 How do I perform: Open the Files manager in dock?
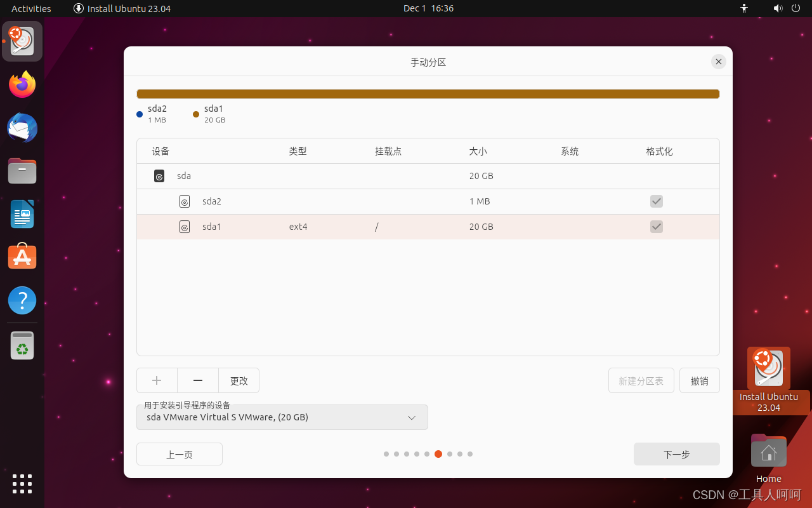coord(22,171)
